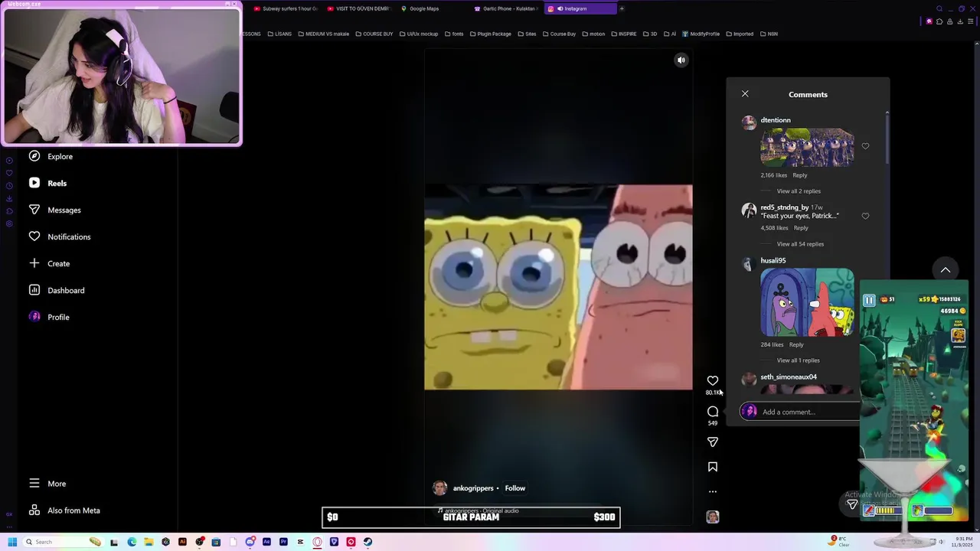Open the N8N bookmark folder

[768, 34]
